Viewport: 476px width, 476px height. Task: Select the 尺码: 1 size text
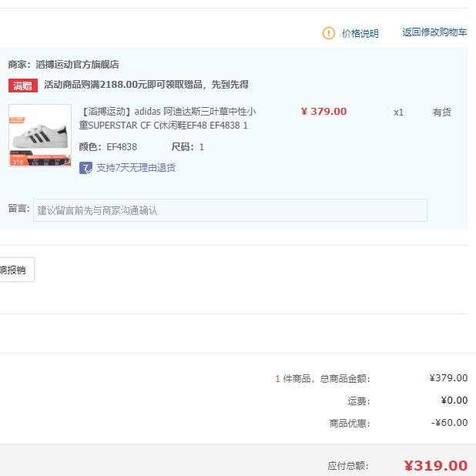coord(188,147)
